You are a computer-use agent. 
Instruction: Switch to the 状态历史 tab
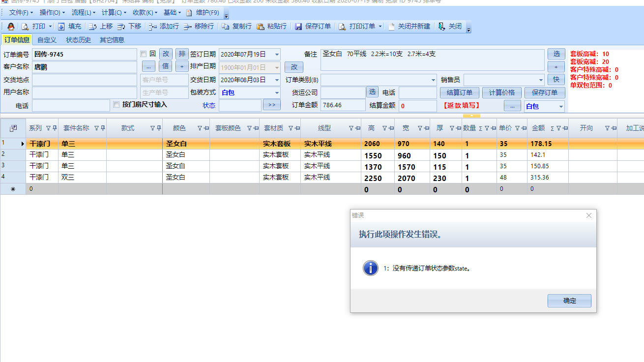[x=78, y=40]
